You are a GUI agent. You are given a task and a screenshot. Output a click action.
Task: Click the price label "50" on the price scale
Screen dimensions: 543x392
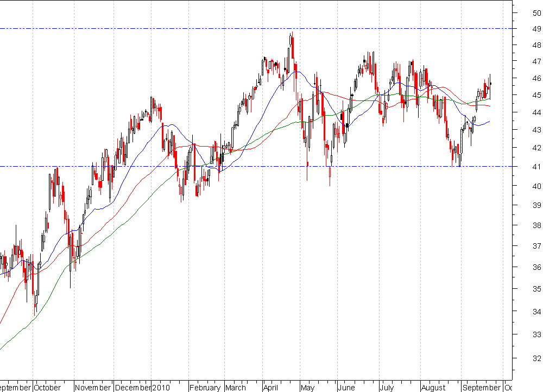(x=537, y=13)
